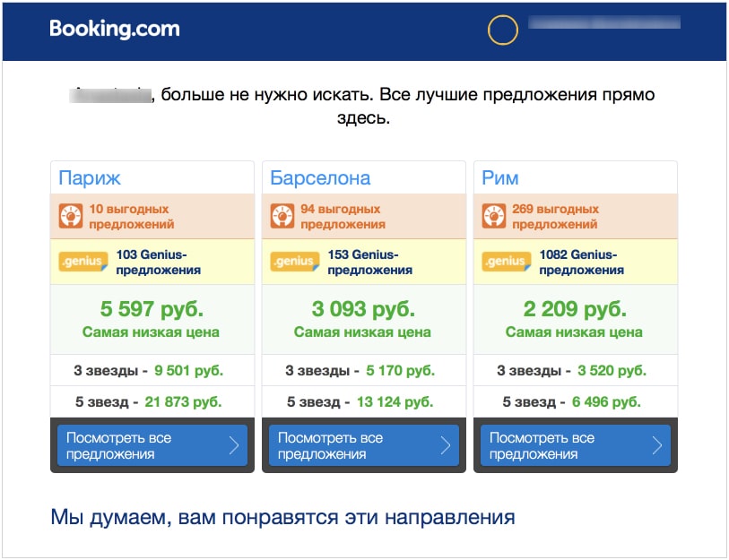The height and width of the screenshot is (560, 729).
Task: Click '103 Genius-предложения' text
Action: (159, 263)
